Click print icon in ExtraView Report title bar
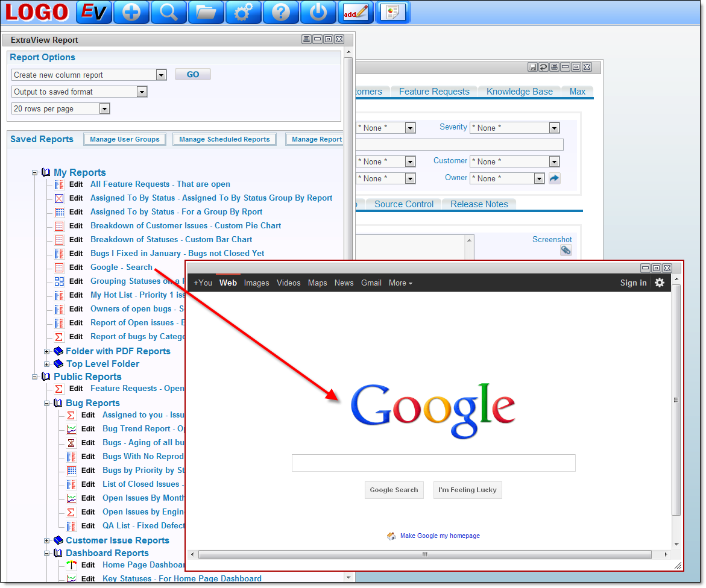This screenshot has height=588, width=706. 307,39
